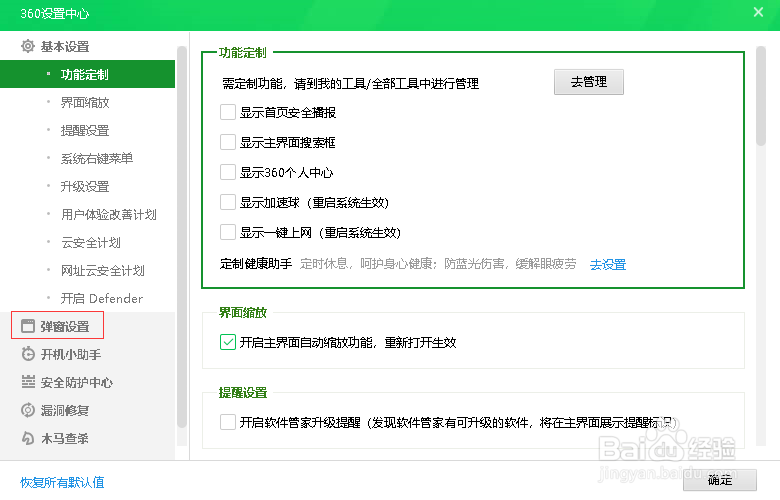Click the sidebar vertical scrollbar

point(182,237)
